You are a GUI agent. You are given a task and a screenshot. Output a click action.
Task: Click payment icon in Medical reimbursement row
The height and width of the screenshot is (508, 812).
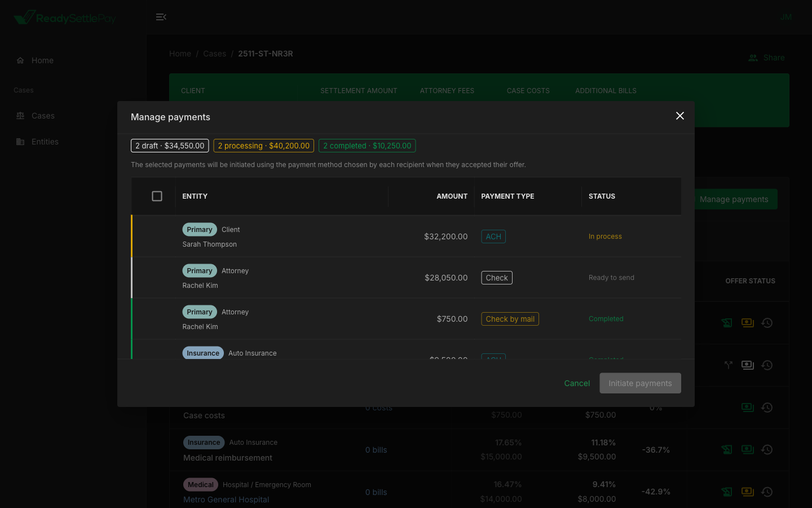[748, 449]
